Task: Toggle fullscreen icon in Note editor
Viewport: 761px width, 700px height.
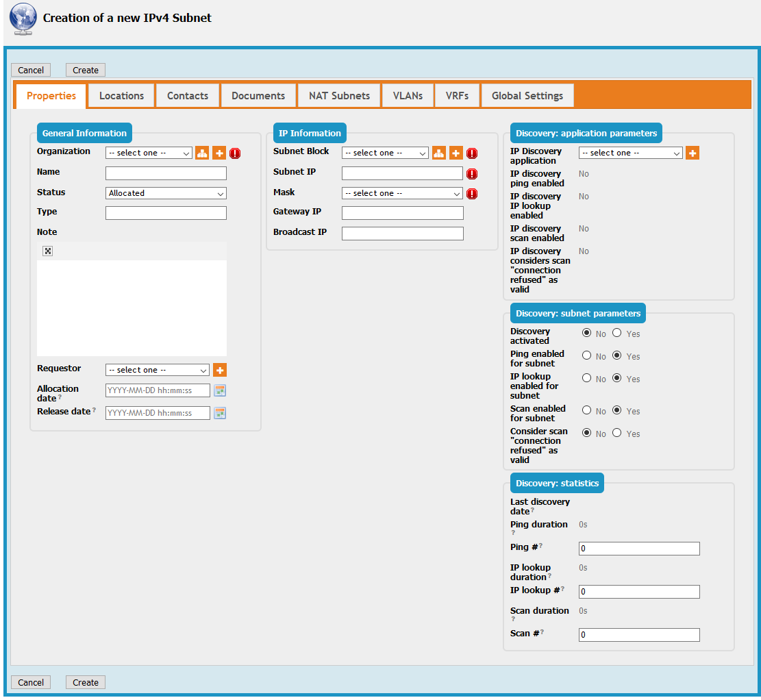Action: click(48, 251)
